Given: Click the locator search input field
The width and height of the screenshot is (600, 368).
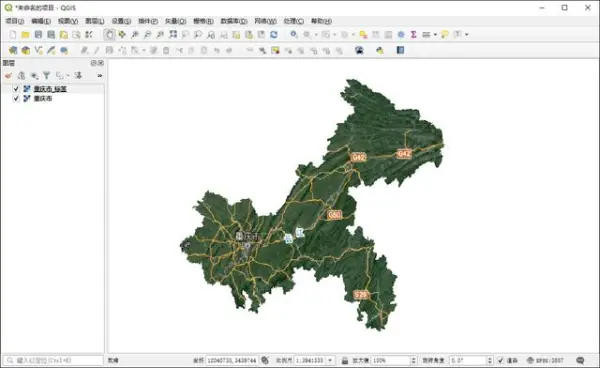Looking at the screenshot, I should pyautogui.click(x=53, y=360).
